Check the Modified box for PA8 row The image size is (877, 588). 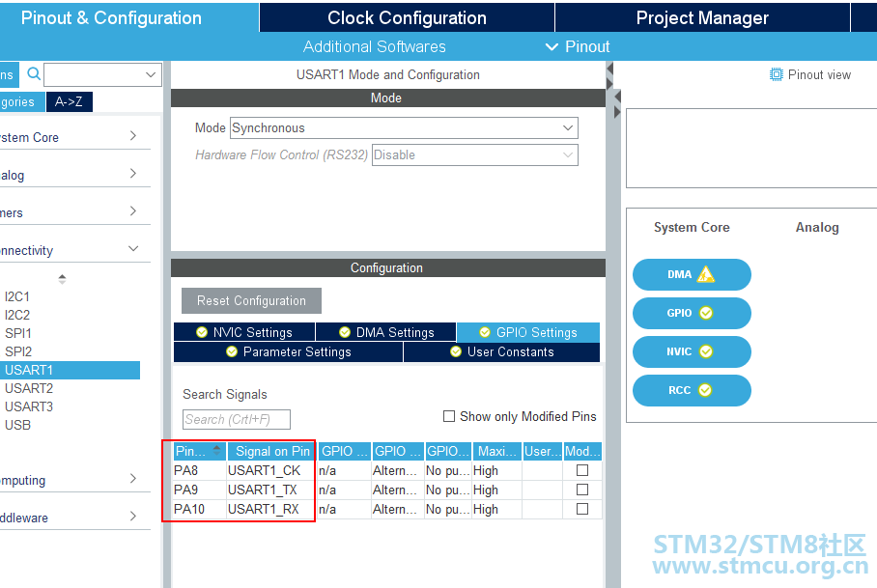point(582,470)
